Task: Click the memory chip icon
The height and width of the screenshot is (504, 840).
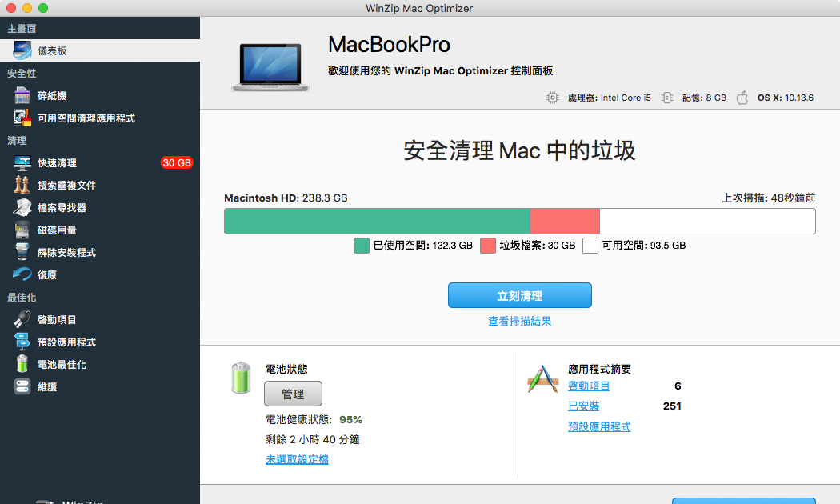Action: pyautogui.click(x=667, y=98)
